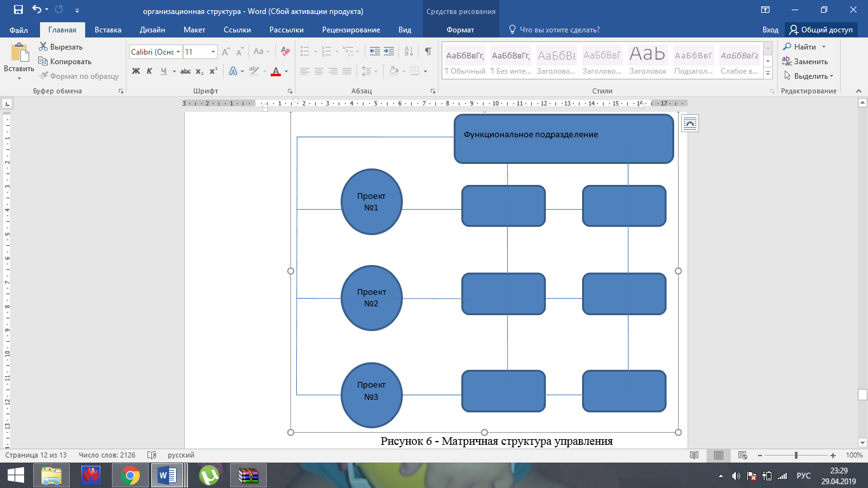Click the superscript x² icon
This screenshot has width=868, height=488.
click(x=214, y=71)
